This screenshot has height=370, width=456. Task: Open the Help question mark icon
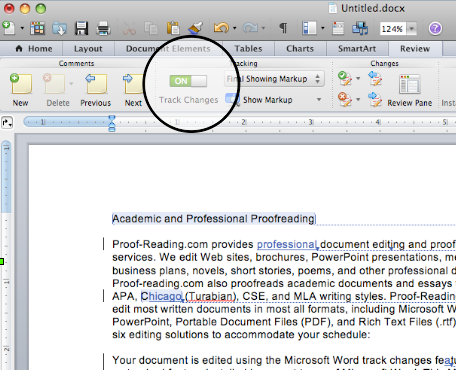[435, 28]
